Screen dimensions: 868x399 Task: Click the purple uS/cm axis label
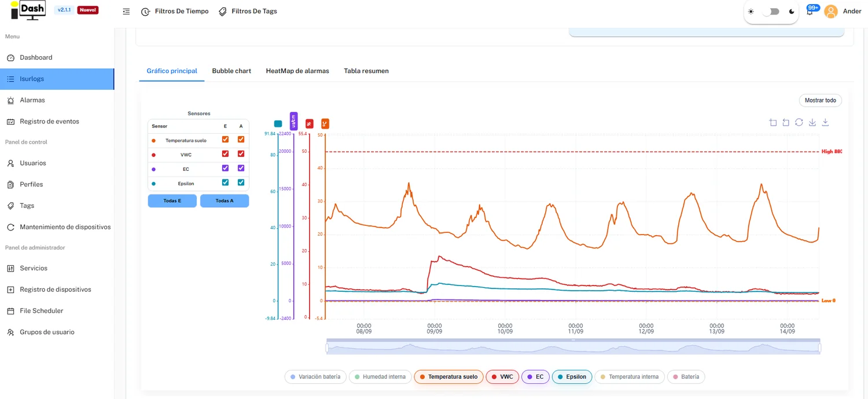(x=294, y=121)
